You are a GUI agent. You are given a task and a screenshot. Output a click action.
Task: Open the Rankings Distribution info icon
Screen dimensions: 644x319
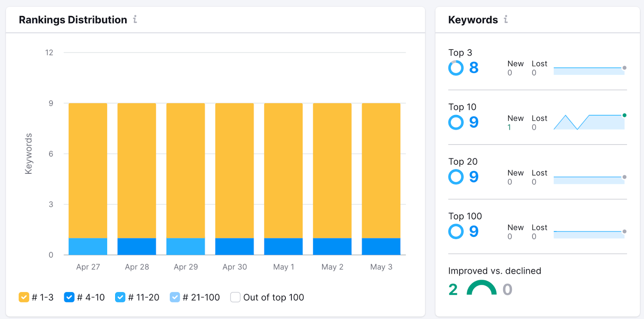(x=135, y=19)
